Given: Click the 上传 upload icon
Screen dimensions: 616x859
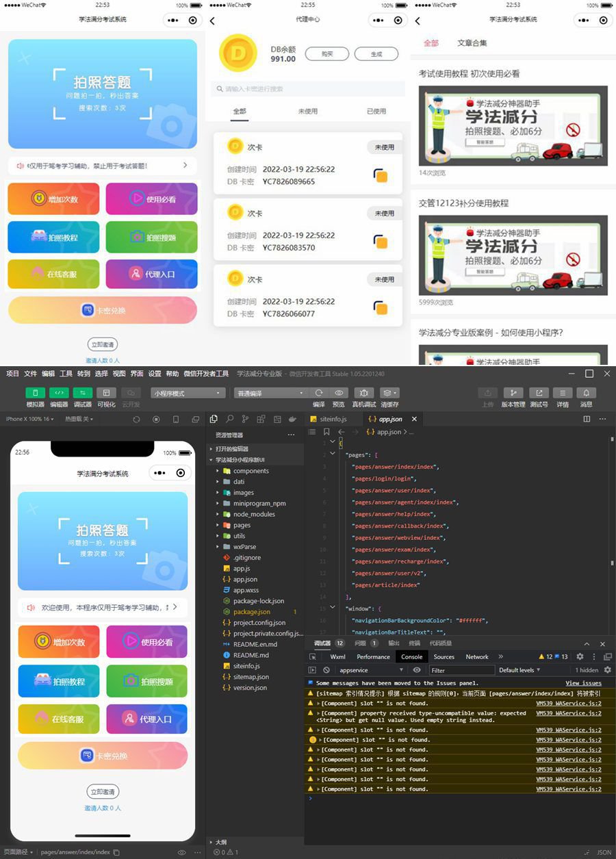Looking at the screenshot, I should (x=487, y=393).
